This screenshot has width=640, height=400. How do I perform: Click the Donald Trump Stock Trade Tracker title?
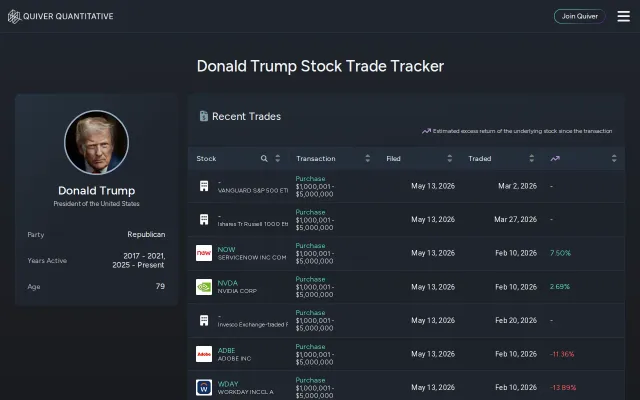(320, 66)
